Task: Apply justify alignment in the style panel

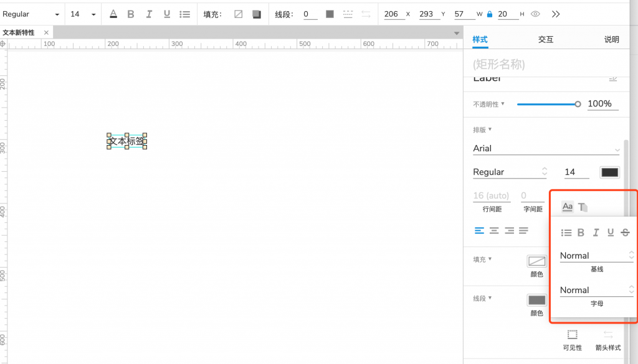Action: 523,231
